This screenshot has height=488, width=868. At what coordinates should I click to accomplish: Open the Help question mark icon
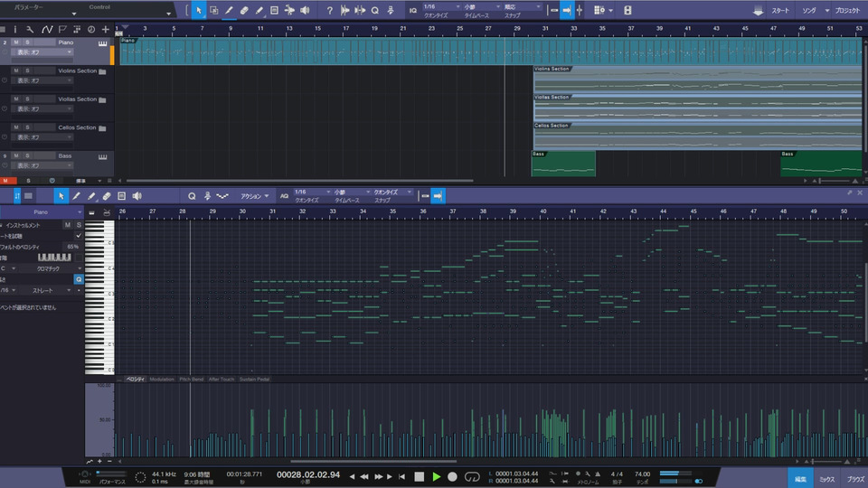pos(330,11)
